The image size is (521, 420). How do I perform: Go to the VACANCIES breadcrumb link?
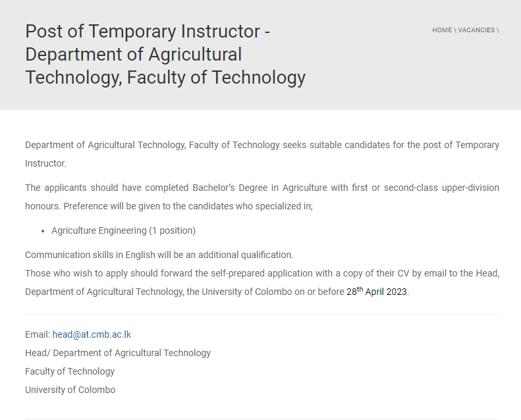point(476,30)
